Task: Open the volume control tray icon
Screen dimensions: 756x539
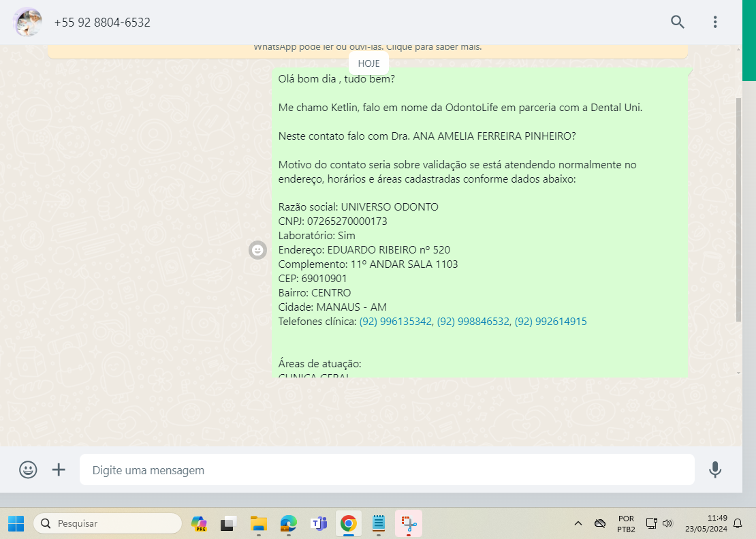Action: coord(667,523)
